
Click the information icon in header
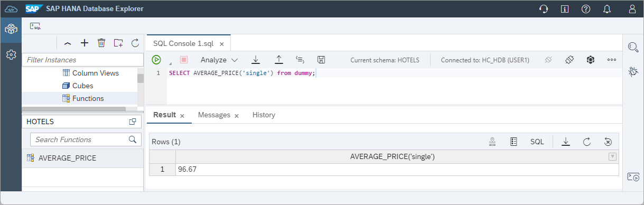(565, 9)
